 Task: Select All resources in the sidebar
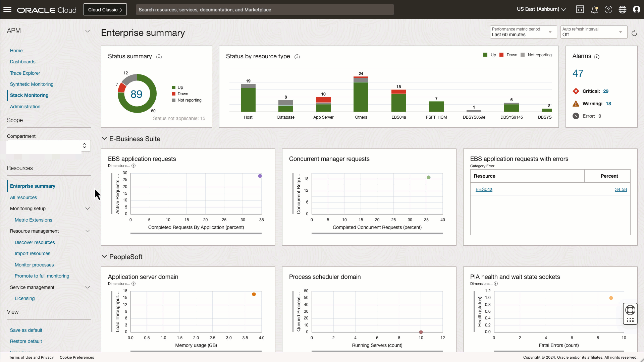[x=23, y=197]
